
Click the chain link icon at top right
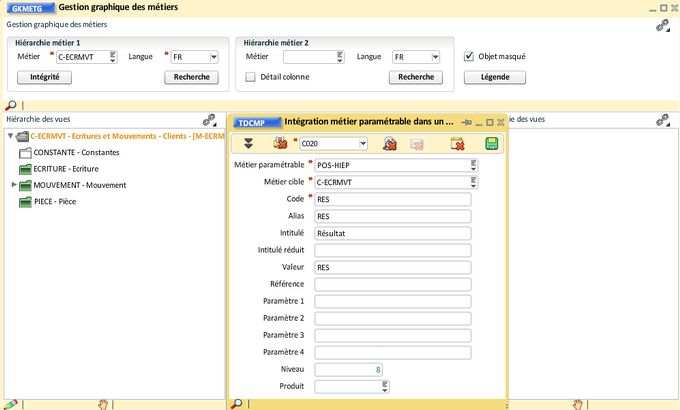coord(662,26)
